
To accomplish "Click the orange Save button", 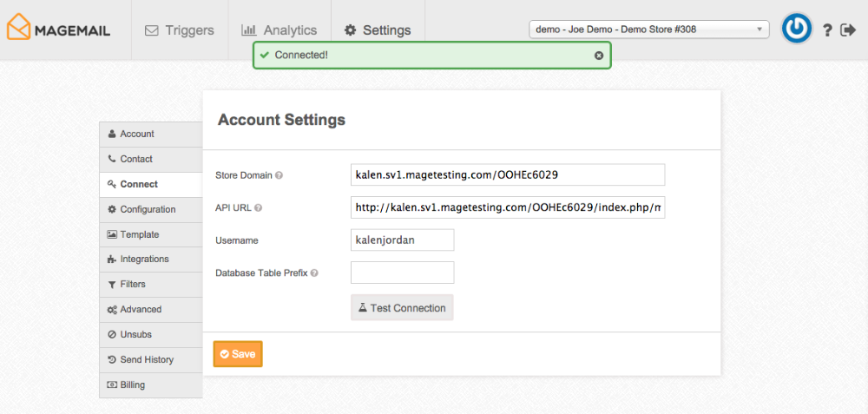I will tap(238, 354).
